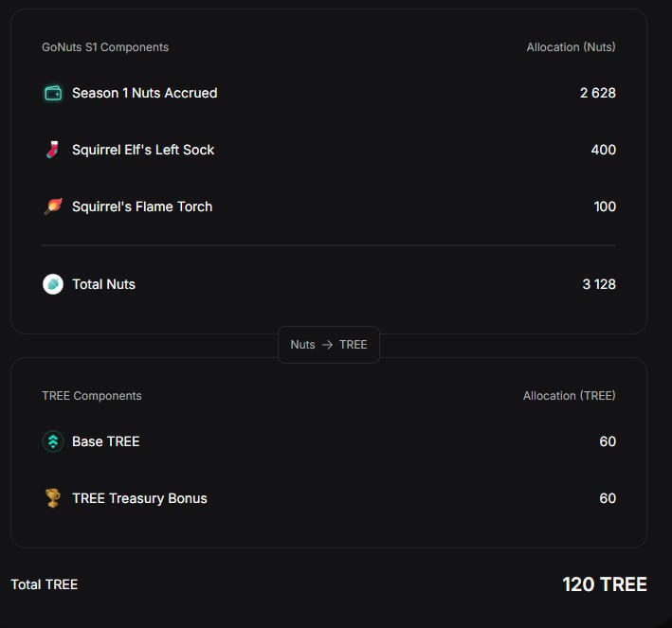Click the 2 628 nuts accrued value
Image resolution: width=672 pixels, height=628 pixels.
[x=598, y=93]
